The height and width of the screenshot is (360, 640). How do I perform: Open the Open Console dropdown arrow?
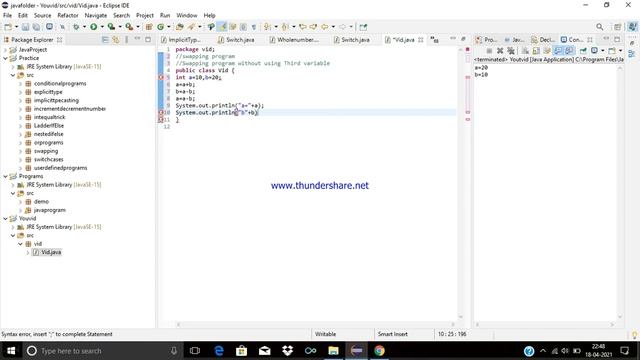click(620, 51)
